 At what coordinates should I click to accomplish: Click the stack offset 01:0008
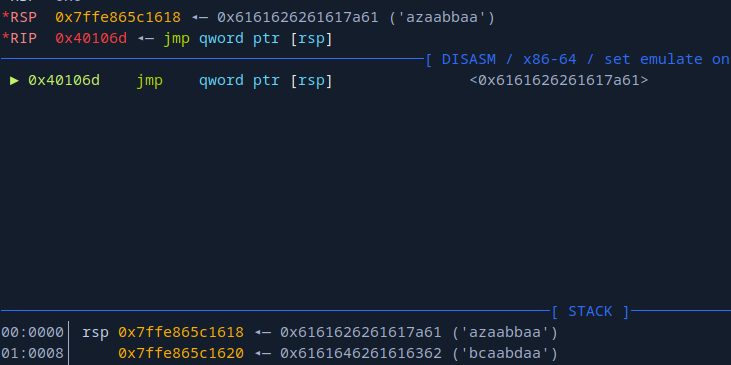[x=32, y=353]
